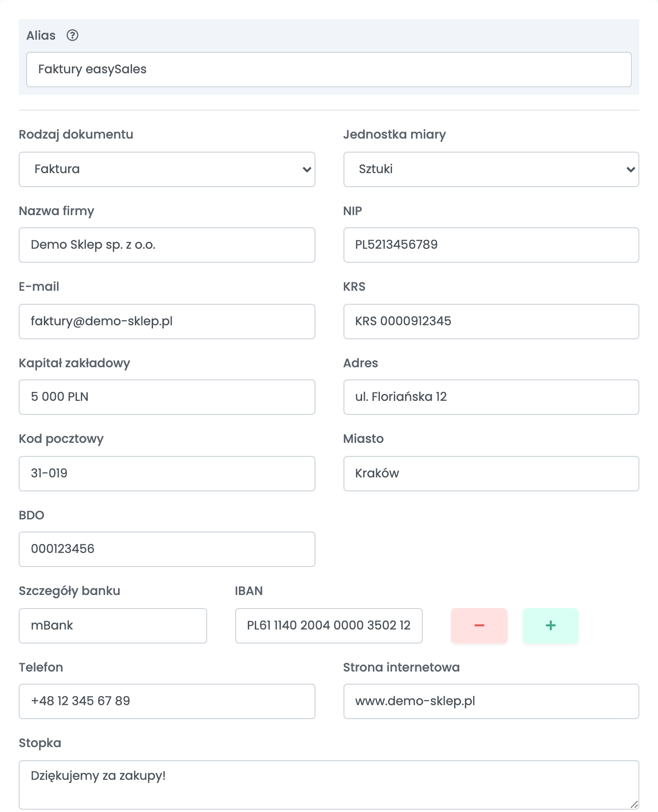The width and height of the screenshot is (658, 812).
Task: Click the Kod pocztowy label
Action: 61,439
